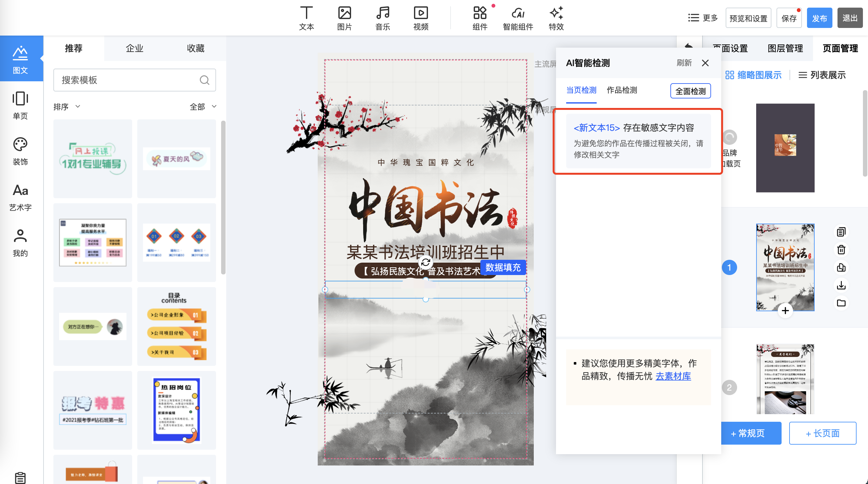Click the 全面检测 button

pos(690,91)
